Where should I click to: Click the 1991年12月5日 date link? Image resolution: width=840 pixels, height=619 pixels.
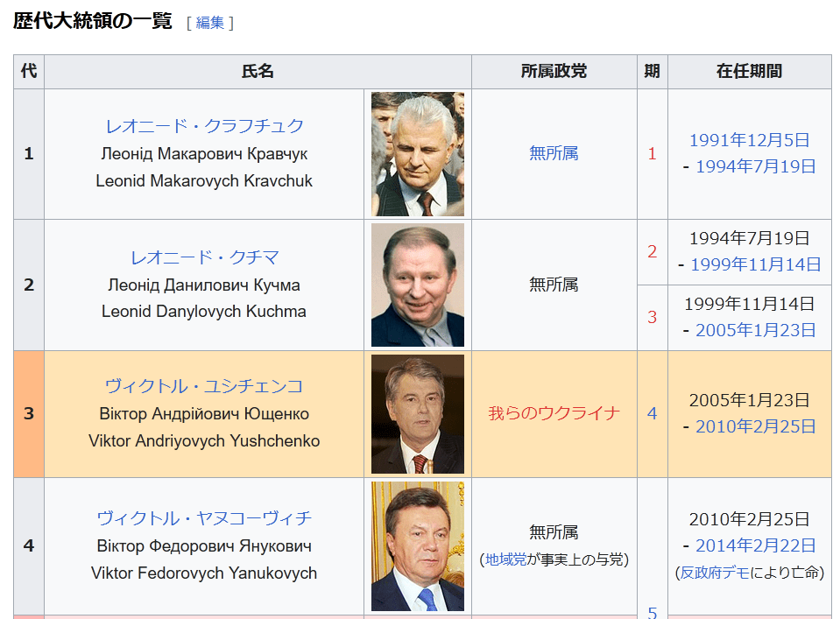(x=749, y=140)
